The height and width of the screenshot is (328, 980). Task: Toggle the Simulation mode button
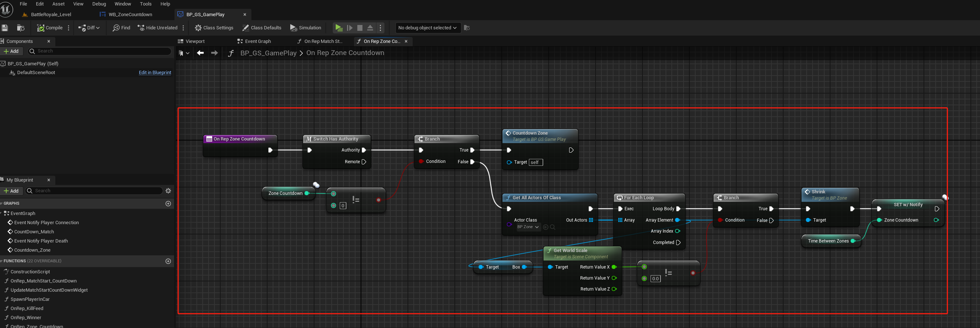point(306,28)
